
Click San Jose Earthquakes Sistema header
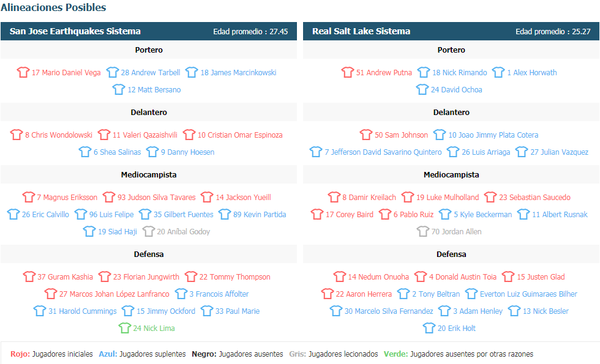click(75, 31)
